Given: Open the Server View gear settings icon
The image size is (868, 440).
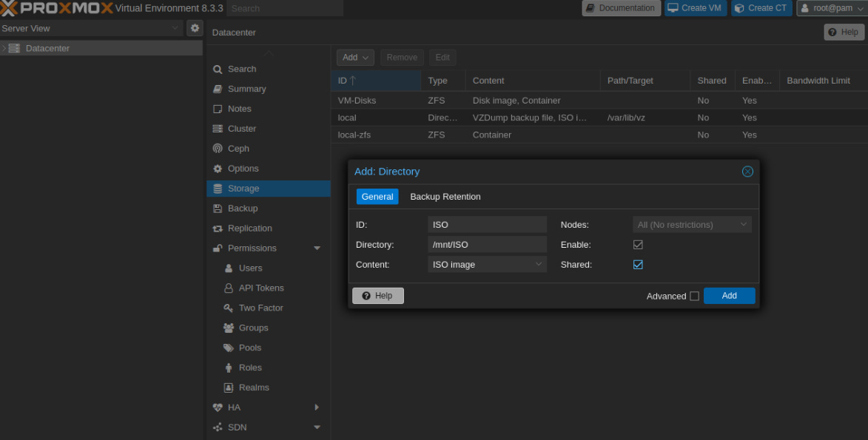Looking at the screenshot, I should [x=195, y=27].
